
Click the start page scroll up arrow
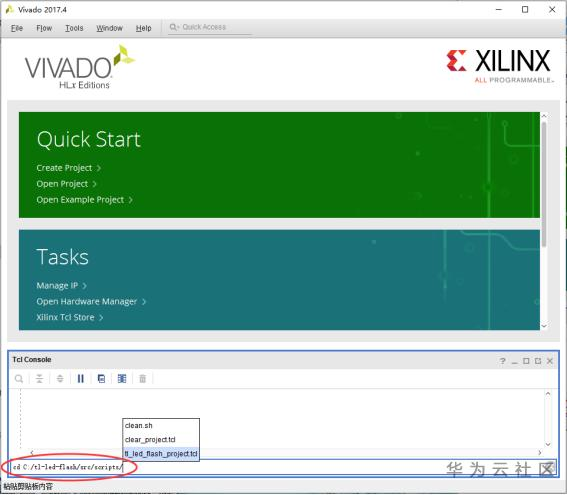(x=544, y=116)
